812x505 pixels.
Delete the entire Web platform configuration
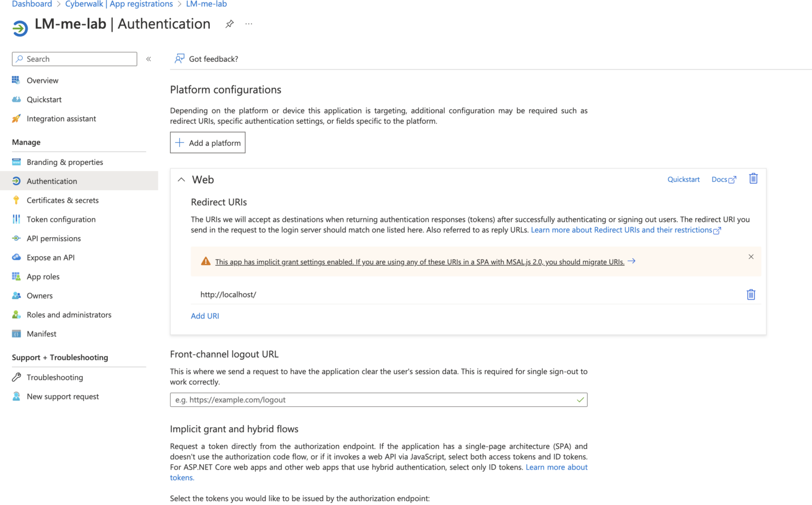pos(753,179)
